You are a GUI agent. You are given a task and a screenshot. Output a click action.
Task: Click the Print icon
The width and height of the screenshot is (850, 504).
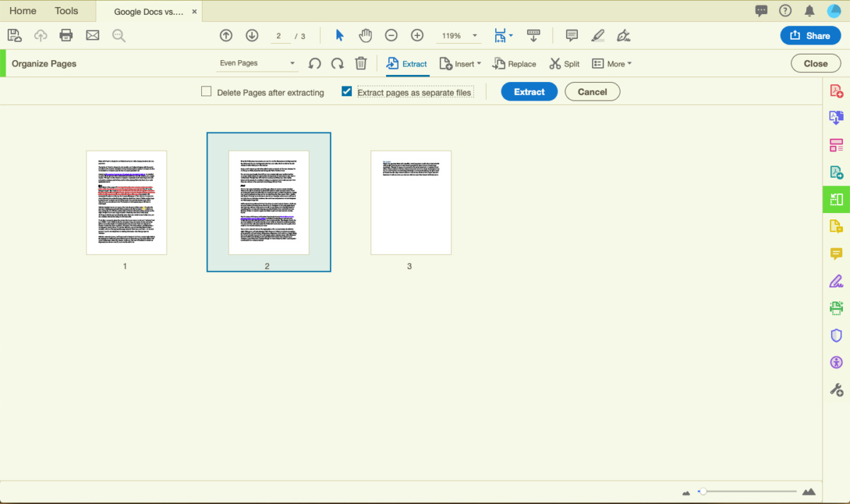pos(66,35)
